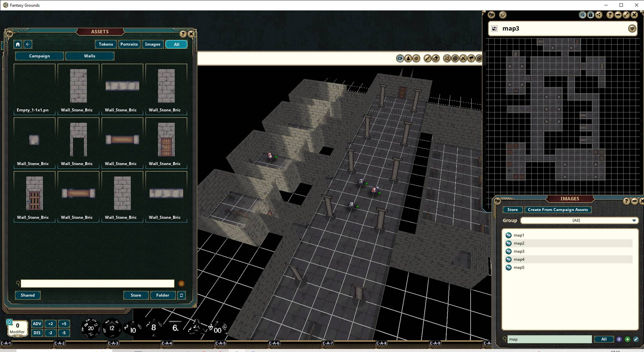Click the person token icon in image toolbar

coord(408,58)
